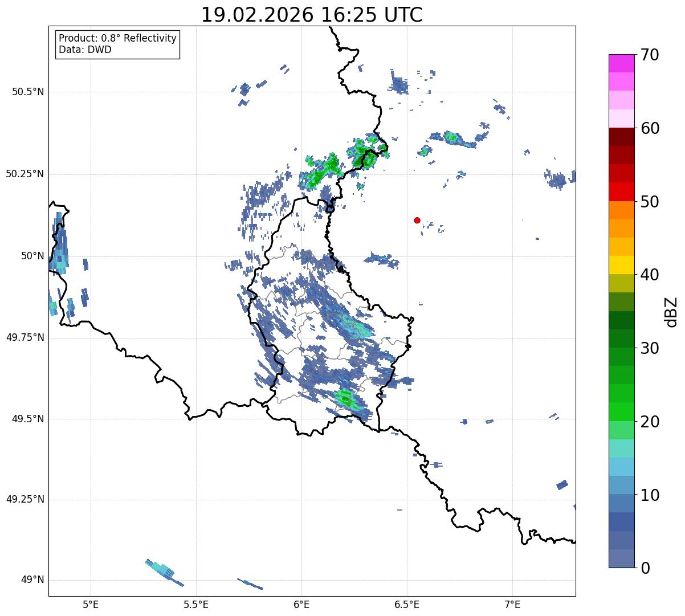Click the 49.5°N latitude label

pyautogui.click(x=28, y=419)
